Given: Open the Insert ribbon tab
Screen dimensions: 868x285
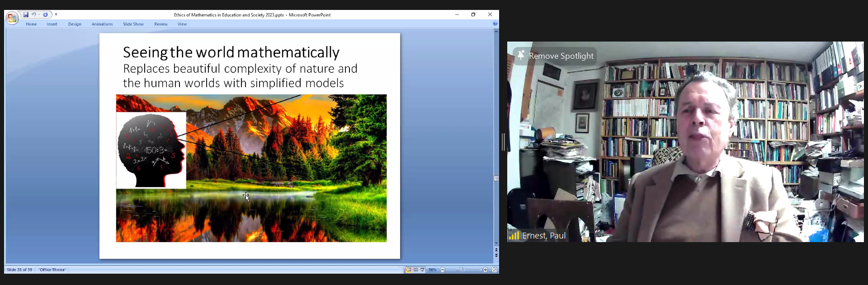Looking at the screenshot, I should point(52,24).
